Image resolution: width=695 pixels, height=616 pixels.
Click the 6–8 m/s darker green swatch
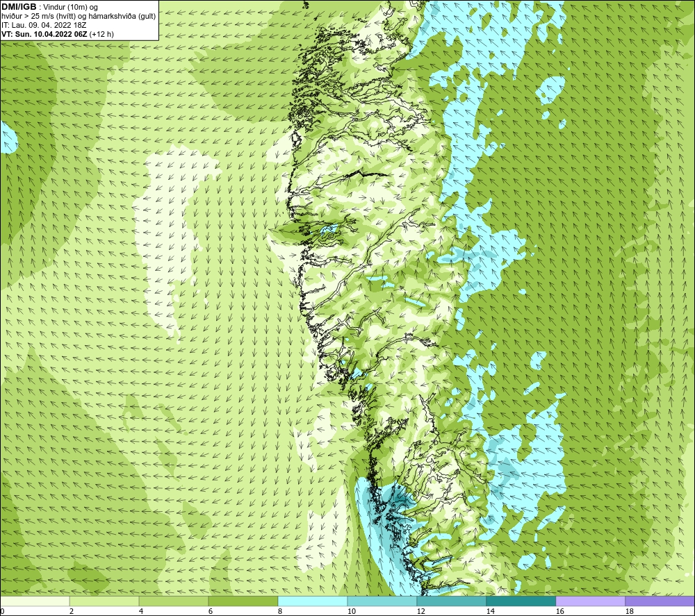(243, 601)
